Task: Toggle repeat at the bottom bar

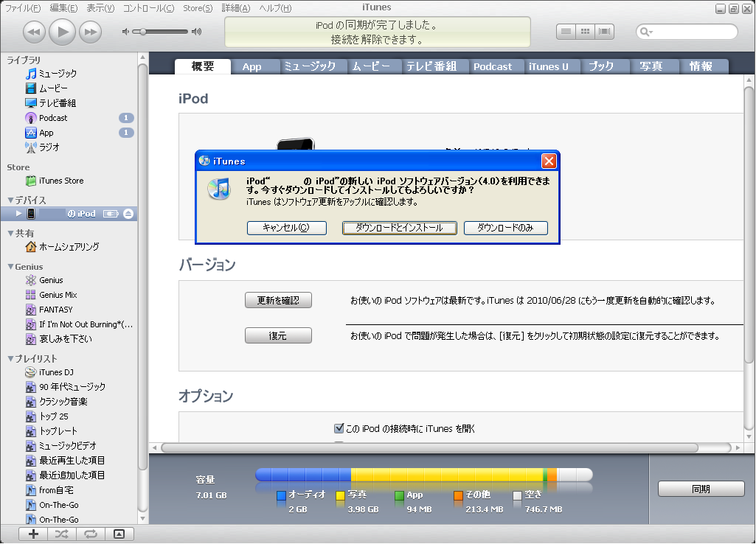Action: 90,534
